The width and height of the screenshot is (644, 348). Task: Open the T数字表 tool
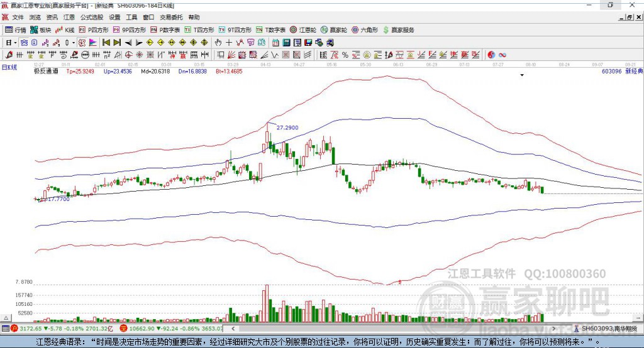point(271,30)
